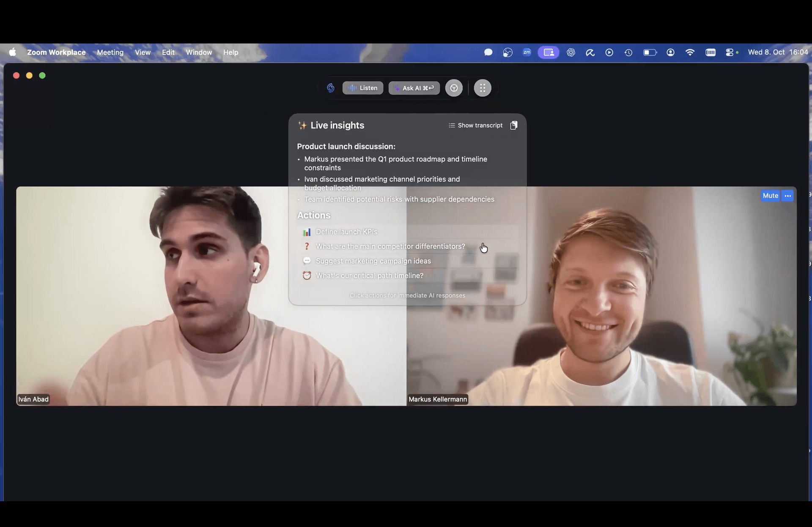Screen dimensions: 812x527
Task: Open the Meeting menu
Action: click(x=110, y=52)
